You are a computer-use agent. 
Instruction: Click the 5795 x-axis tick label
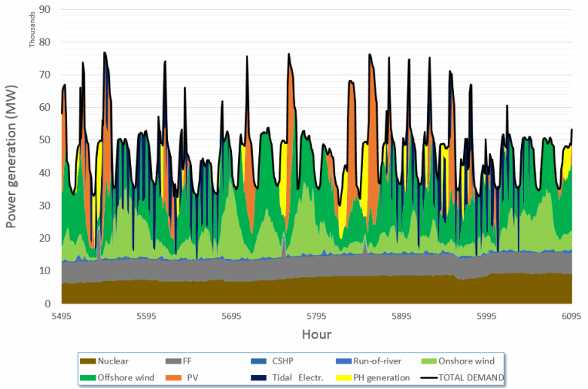point(317,317)
